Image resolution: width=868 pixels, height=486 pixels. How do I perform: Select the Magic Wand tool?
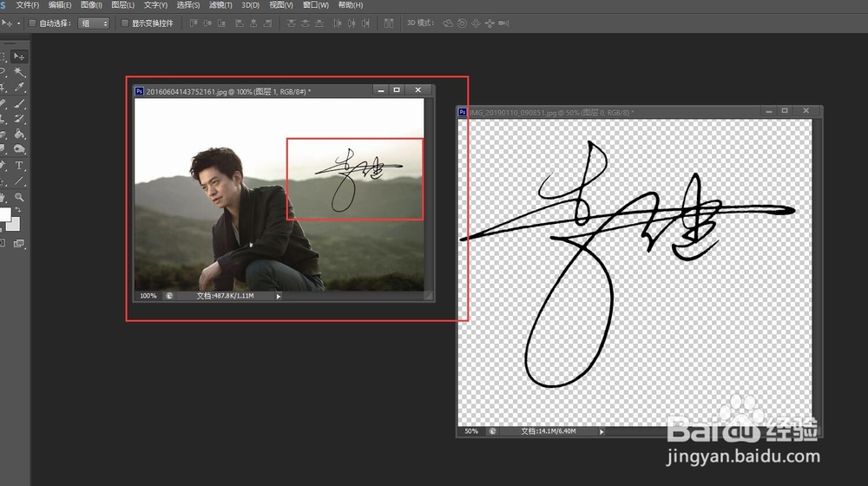(19, 72)
